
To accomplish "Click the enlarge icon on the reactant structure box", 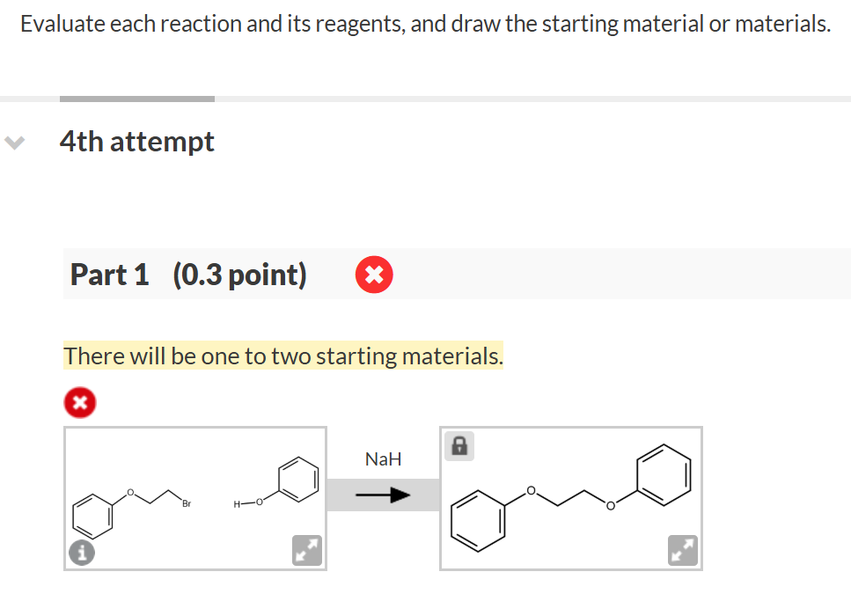I will [306, 549].
